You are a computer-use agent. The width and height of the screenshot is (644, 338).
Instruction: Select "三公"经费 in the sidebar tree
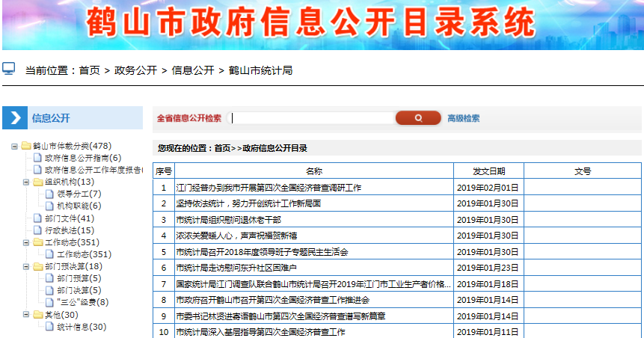[82, 303]
